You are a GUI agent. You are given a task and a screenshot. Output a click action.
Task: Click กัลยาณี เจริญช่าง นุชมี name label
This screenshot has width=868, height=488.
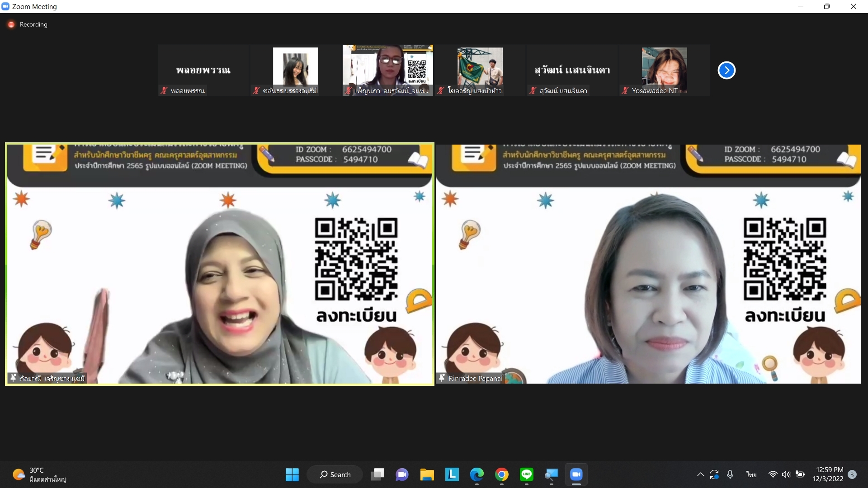[x=52, y=379]
